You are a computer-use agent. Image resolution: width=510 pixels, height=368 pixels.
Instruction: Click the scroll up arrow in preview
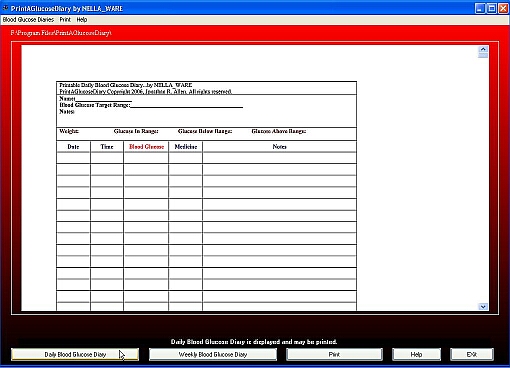click(483, 49)
